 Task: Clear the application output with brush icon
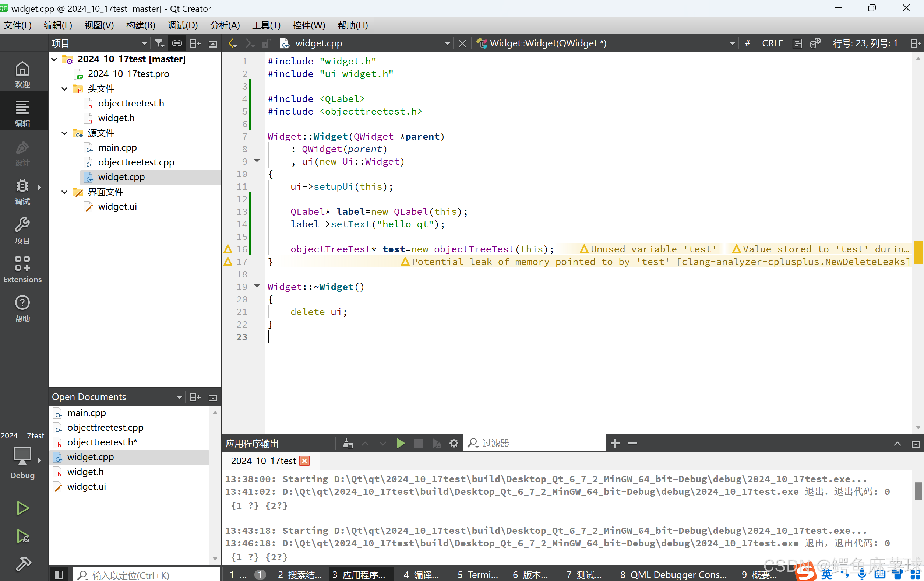tap(348, 443)
